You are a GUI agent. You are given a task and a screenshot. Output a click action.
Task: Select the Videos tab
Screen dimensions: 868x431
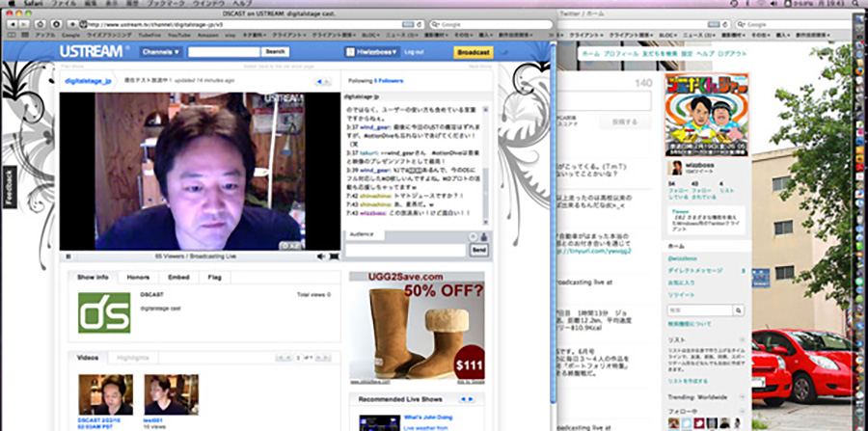[x=88, y=358]
